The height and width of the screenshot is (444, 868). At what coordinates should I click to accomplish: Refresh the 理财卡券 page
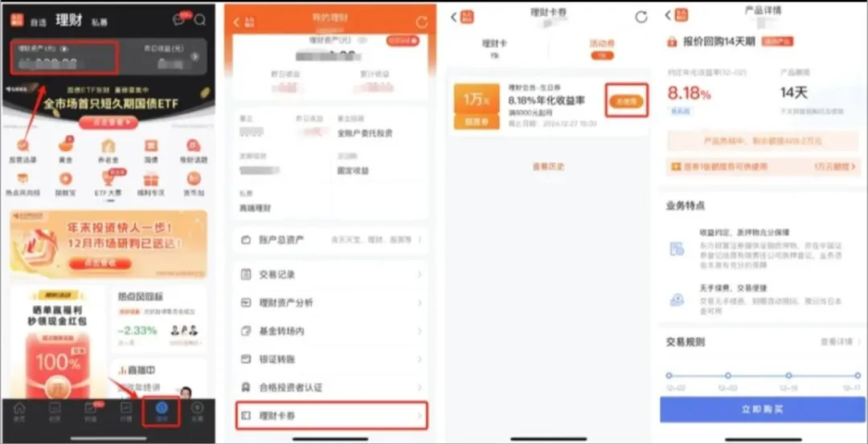641,17
